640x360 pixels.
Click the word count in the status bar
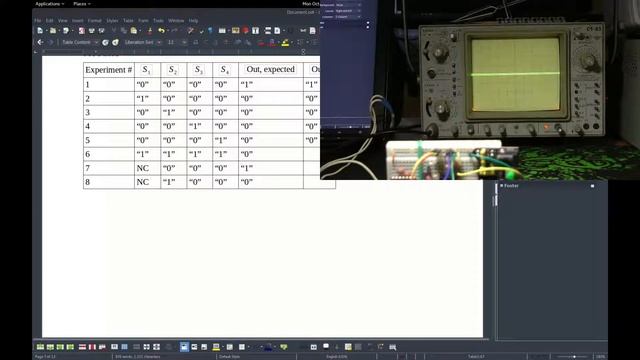tap(138, 357)
